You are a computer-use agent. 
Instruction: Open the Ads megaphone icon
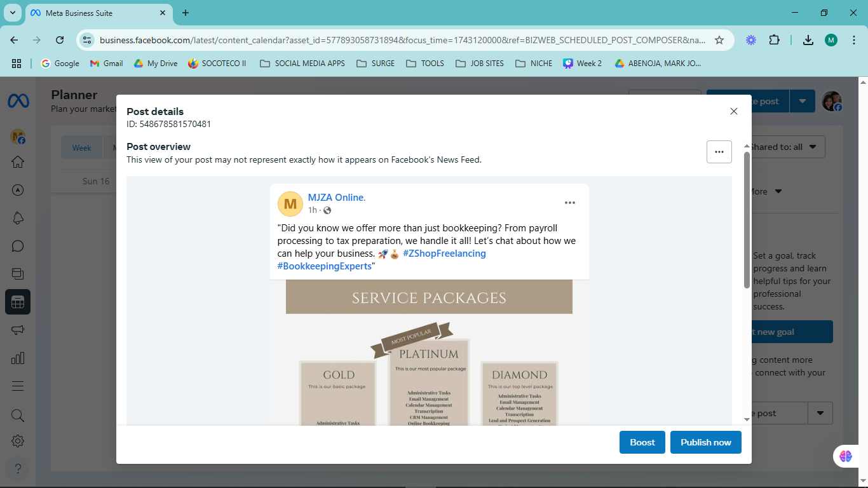pyautogui.click(x=18, y=330)
